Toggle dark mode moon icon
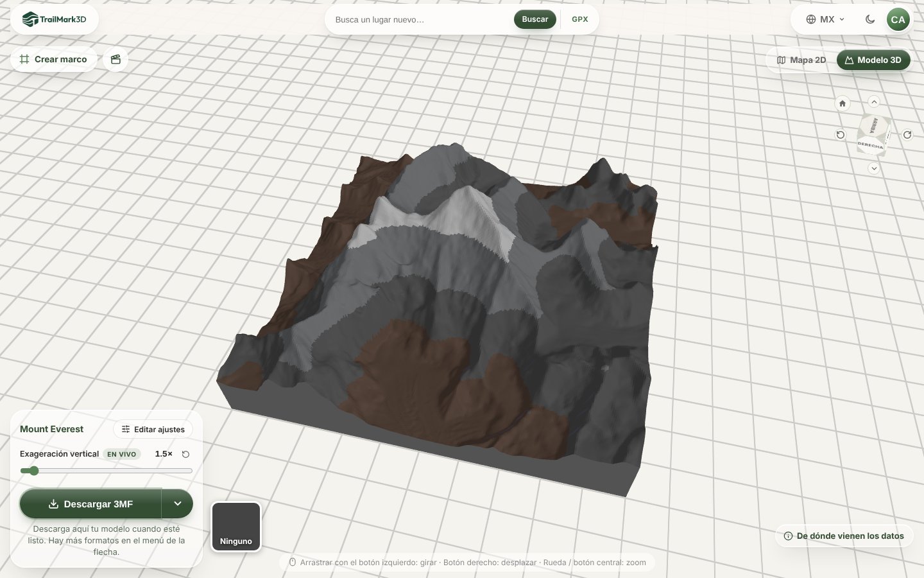This screenshot has width=924, height=578. pos(870,19)
